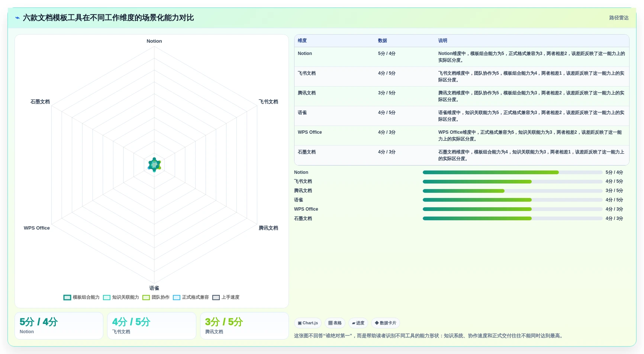Click the WPS Office progress bar
This screenshot has height=354, width=644.
[512, 209]
